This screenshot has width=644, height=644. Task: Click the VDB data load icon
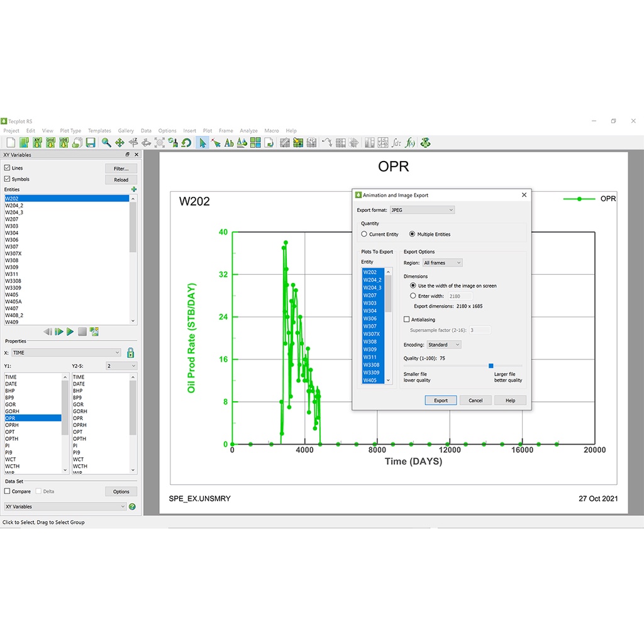click(x=64, y=143)
